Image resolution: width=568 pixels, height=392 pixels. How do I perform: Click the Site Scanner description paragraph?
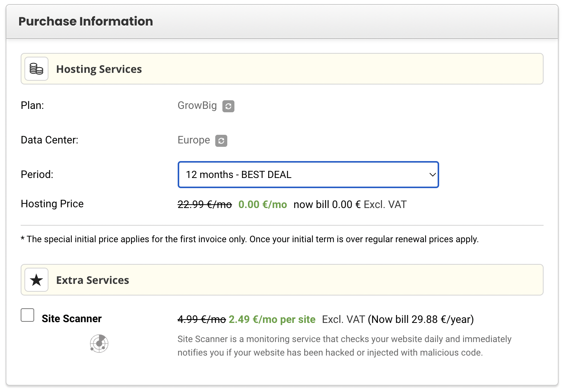click(344, 346)
